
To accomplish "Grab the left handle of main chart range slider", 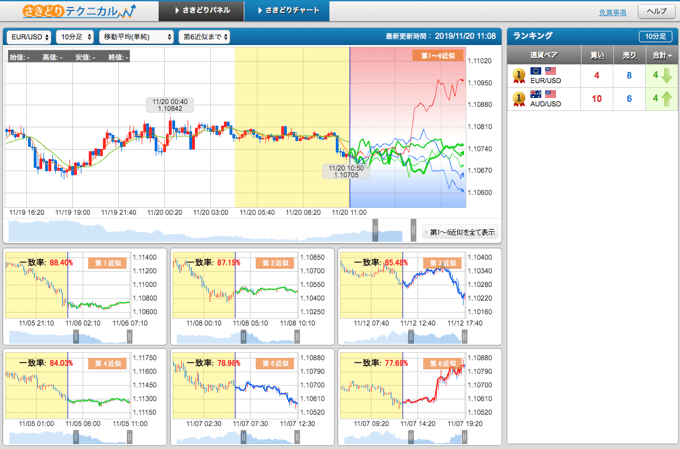I will [x=375, y=230].
